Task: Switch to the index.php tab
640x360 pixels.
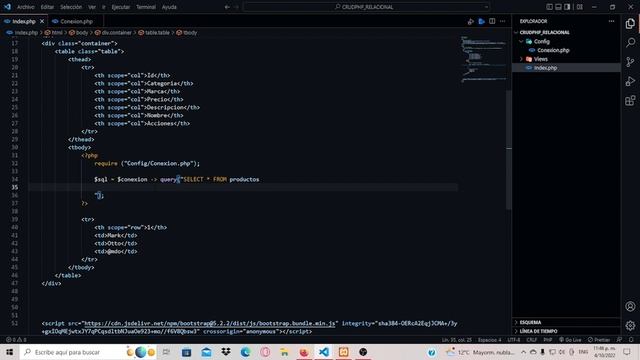Action: (x=24, y=21)
